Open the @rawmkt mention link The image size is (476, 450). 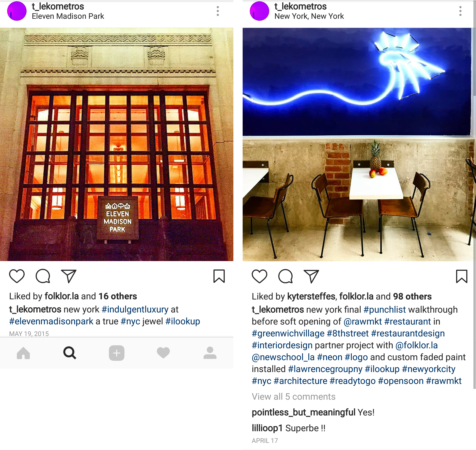coord(363,322)
